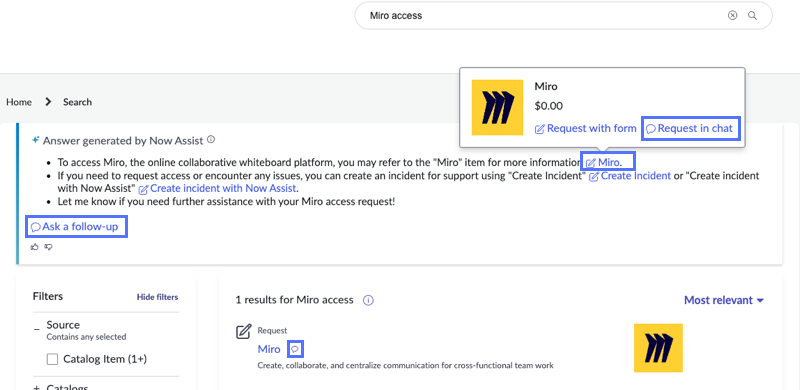Open the Create Incident link
The width and height of the screenshot is (800, 390).
coord(630,176)
